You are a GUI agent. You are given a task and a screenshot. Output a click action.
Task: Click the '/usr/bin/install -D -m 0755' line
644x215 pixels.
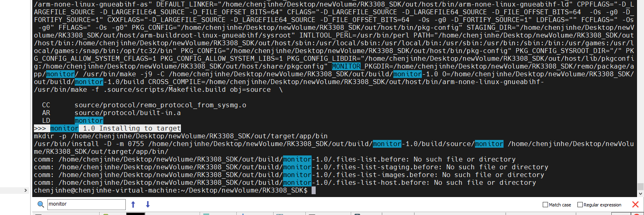334,144
